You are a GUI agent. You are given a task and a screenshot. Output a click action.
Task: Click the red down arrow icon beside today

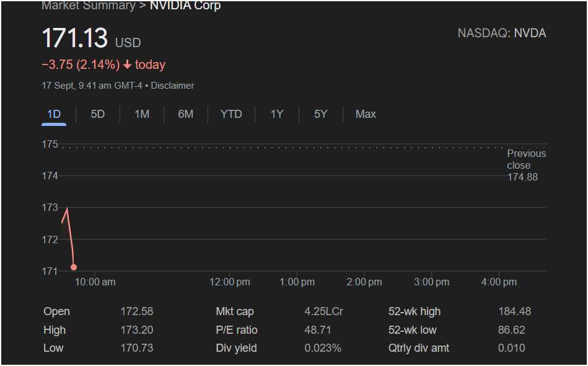127,65
